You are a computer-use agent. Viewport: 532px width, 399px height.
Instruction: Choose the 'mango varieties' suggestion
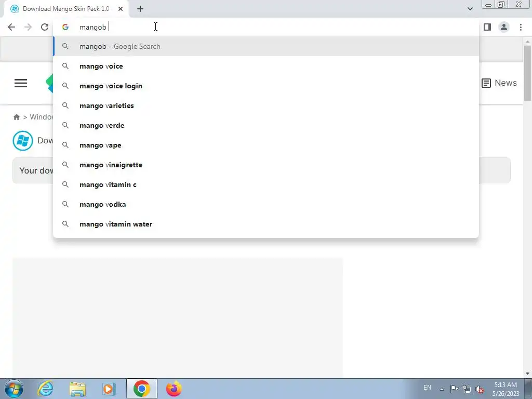click(266, 105)
